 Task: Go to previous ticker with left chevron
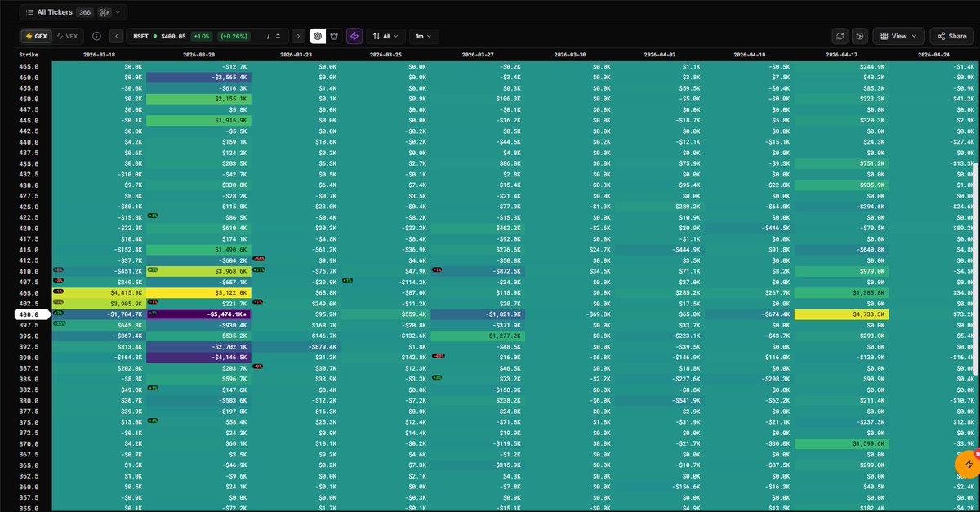(116, 36)
